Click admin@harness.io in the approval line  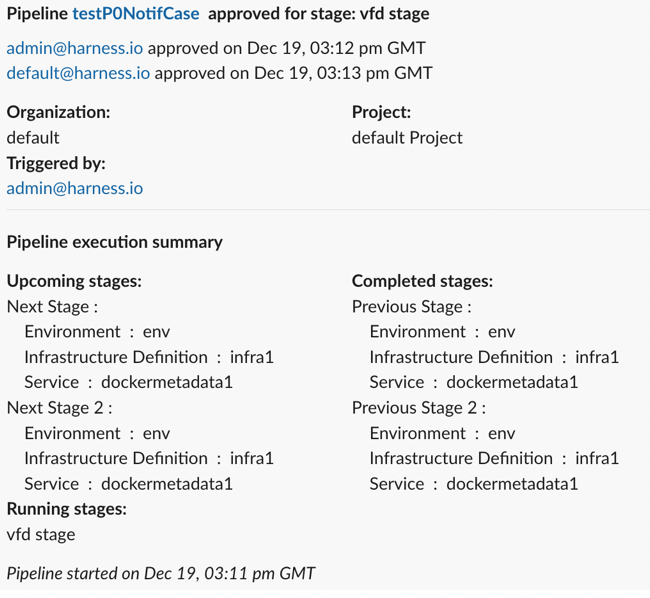[x=74, y=48]
